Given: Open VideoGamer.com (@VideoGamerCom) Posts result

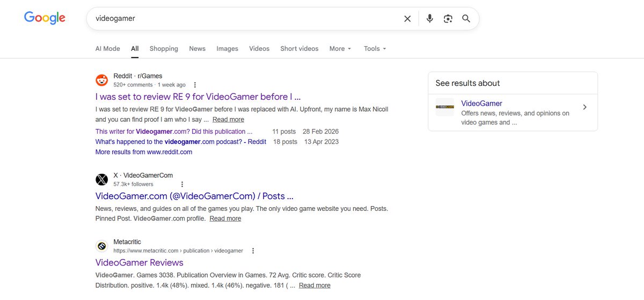Looking at the screenshot, I should [194, 196].
